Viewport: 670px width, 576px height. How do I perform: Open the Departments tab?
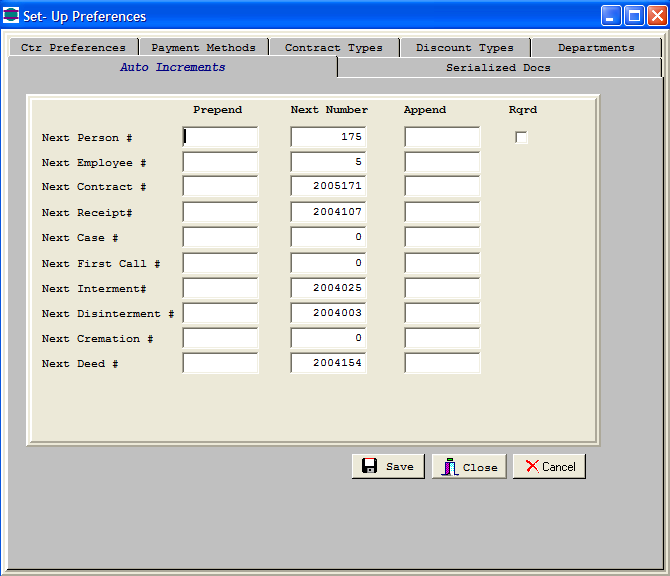[596, 47]
